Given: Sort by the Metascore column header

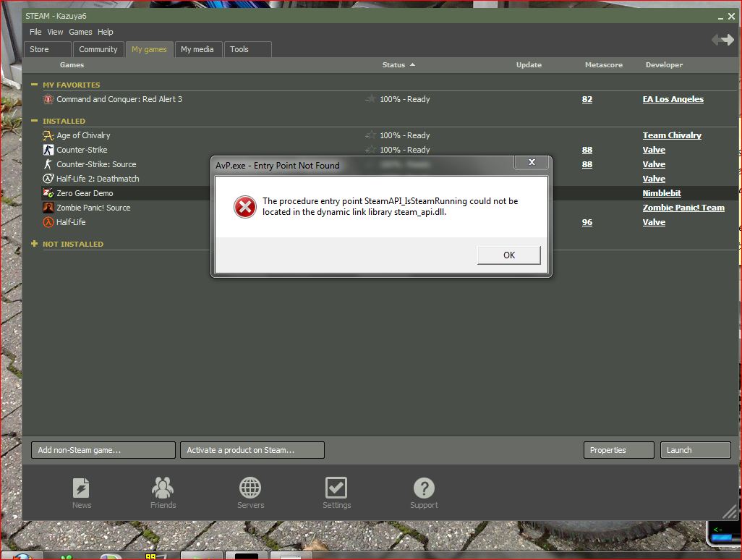Looking at the screenshot, I should (603, 65).
